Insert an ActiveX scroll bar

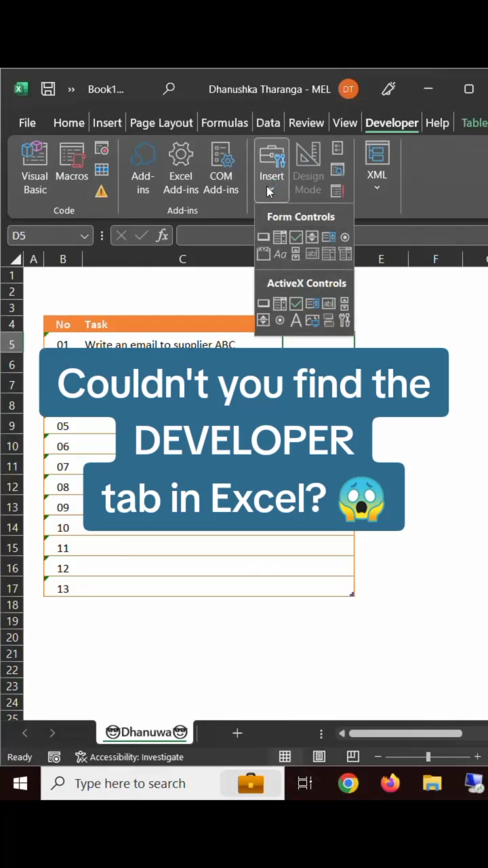click(x=344, y=303)
